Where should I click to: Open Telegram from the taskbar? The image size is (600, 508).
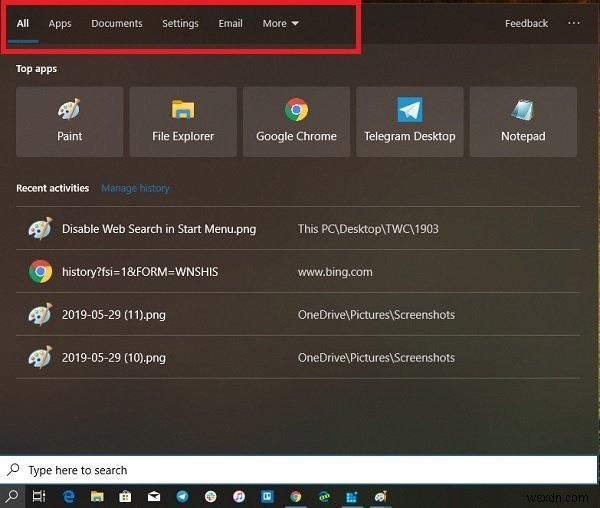[182, 496]
